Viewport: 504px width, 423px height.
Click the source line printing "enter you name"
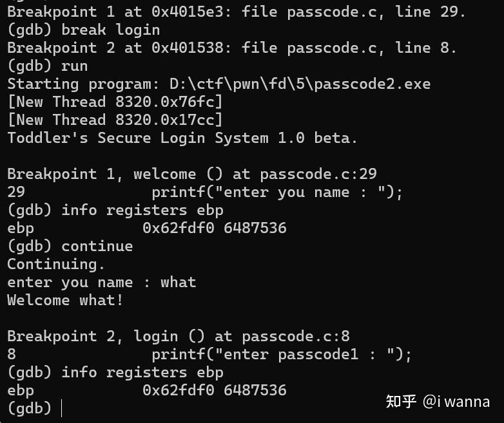[x=276, y=192]
